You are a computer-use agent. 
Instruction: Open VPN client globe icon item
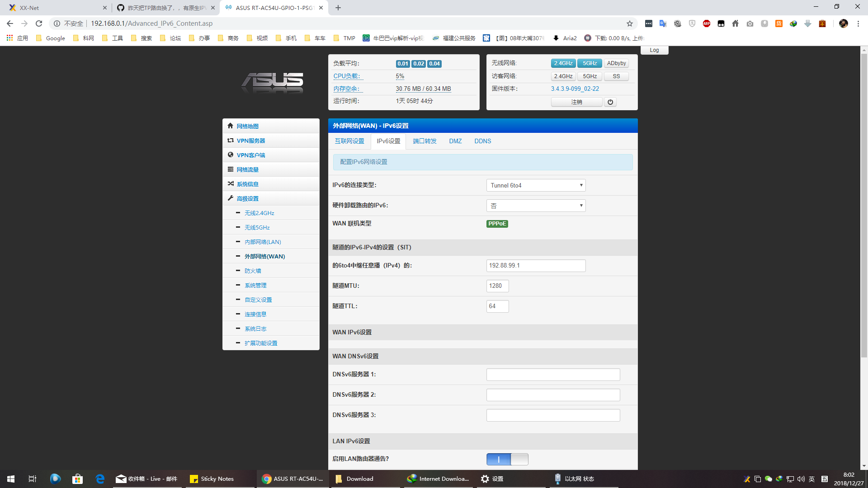(x=251, y=155)
